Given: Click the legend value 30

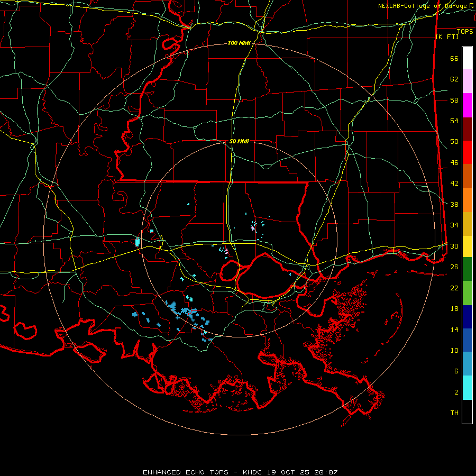Looking at the screenshot, I should (x=454, y=246).
